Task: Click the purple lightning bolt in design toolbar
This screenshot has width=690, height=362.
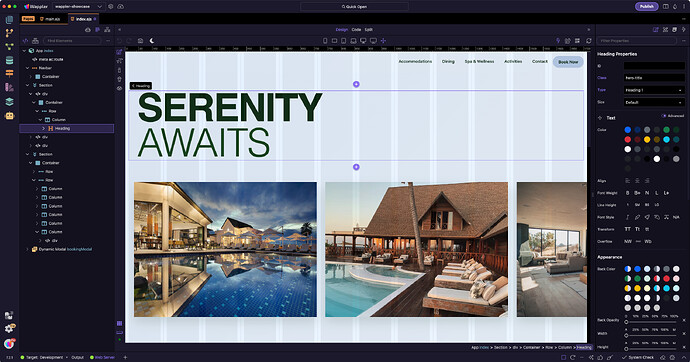Action: pos(558,40)
